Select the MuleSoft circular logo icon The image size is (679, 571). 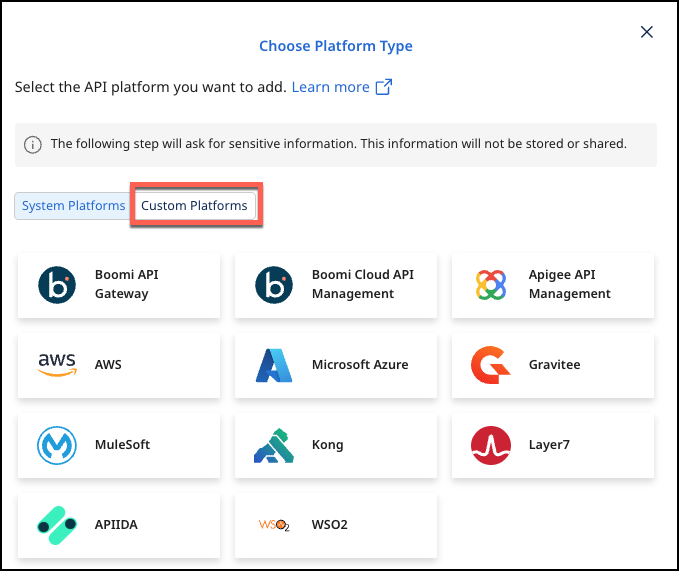[x=57, y=445]
